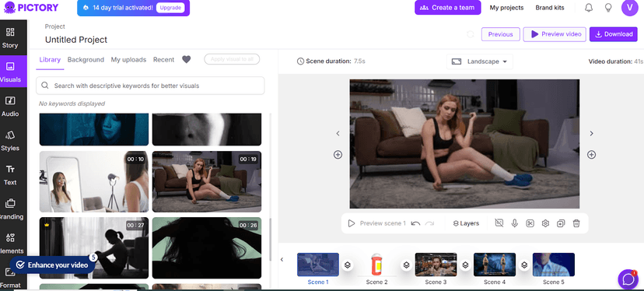Screen dimensions: 644x291
Task: Go to the previous scene arrow
Action: coord(338,134)
